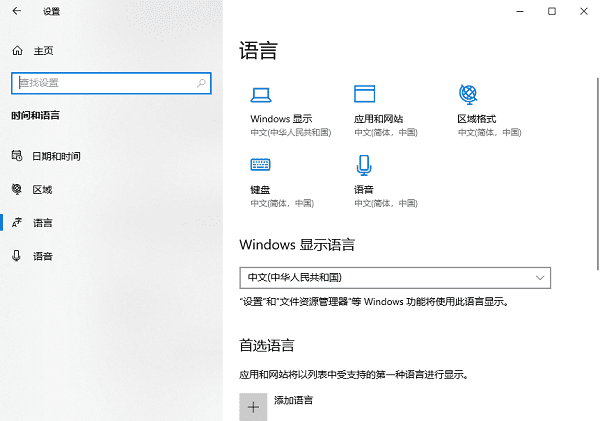Screen dimensions: 600x421
Task: Click the 首选语言 heading
Action: tap(267, 345)
